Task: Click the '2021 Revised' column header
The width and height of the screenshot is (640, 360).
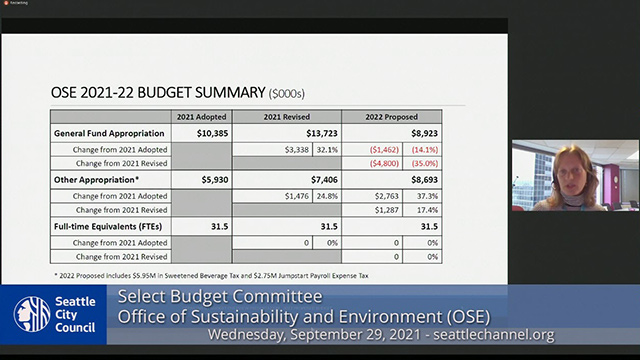Action: 287,117
